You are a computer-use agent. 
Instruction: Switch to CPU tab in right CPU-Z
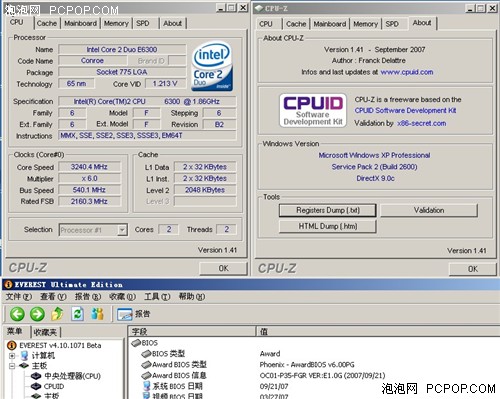click(266, 24)
